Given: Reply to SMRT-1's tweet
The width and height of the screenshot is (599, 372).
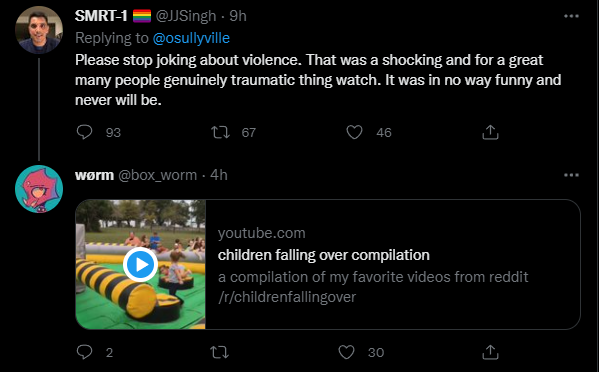Looking at the screenshot, I should click(x=84, y=132).
